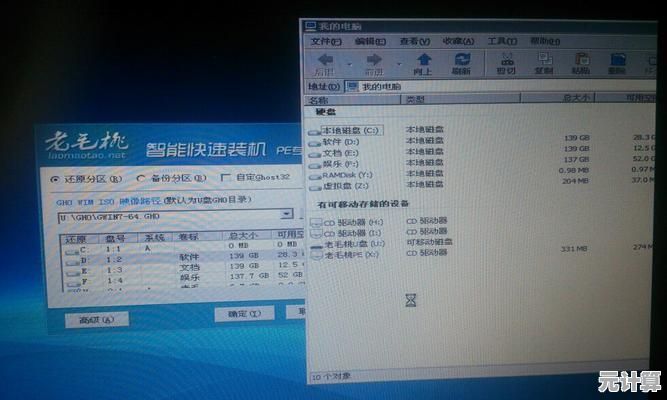Go up one level with 向上 icon

pos(424,60)
